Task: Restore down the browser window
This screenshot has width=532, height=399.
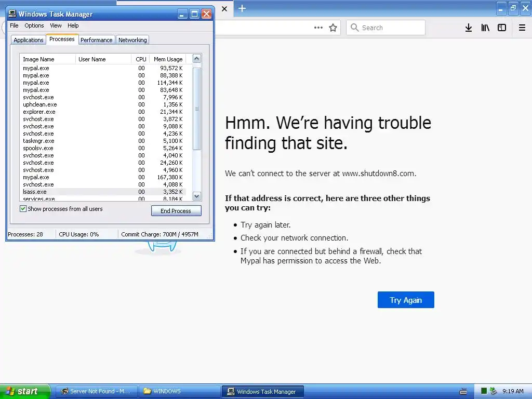Action: [513, 8]
